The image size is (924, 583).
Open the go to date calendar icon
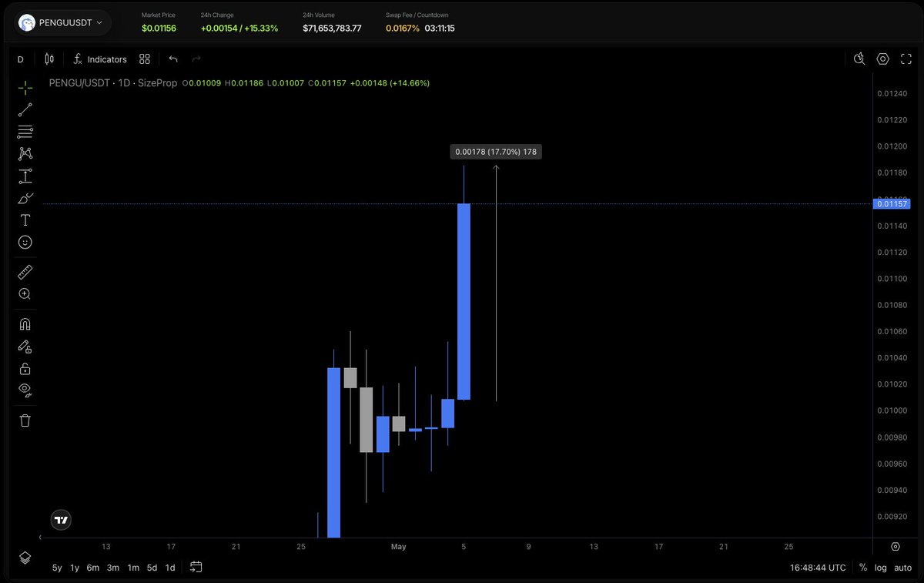coord(196,567)
